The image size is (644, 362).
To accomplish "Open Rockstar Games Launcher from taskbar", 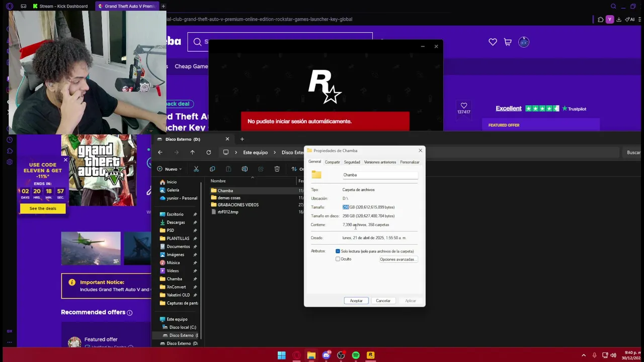I will point(371,355).
